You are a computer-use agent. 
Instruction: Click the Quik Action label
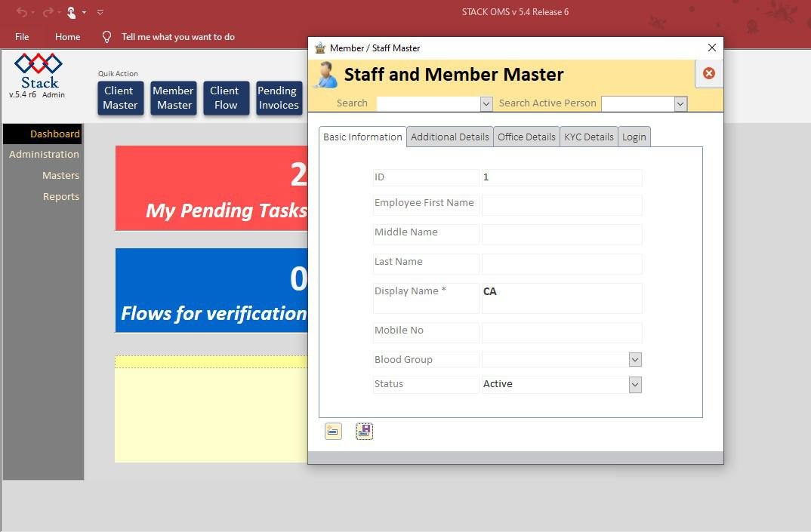pyautogui.click(x=118, y=73)
